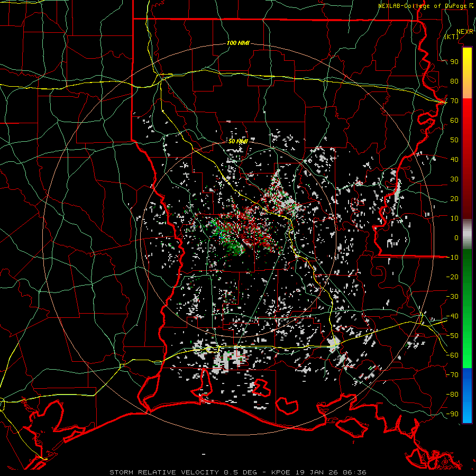Viewport: 476px width, 476px height.
Task: Click the STORM RELATIVE VELOCITY caption text
Action: 164,472
